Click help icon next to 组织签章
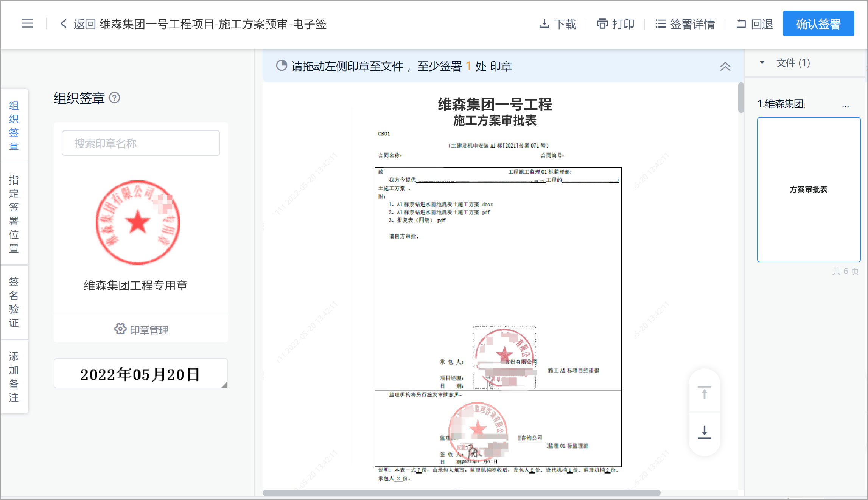This screenshot has width=868, height=500. point(114,98)
